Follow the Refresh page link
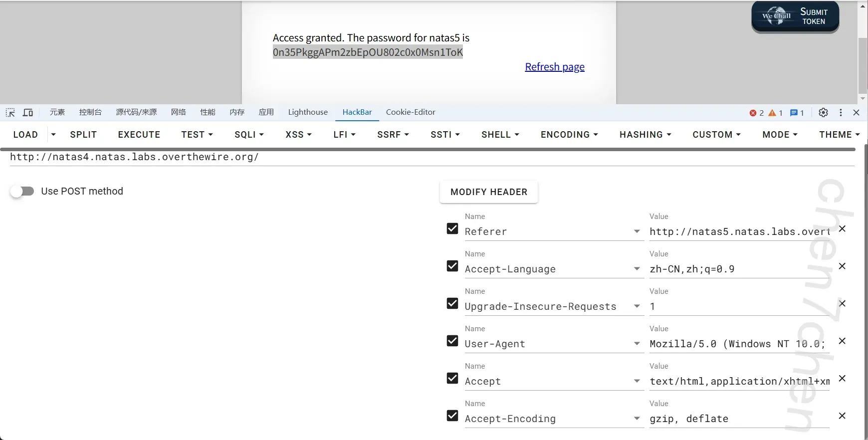 pos(554,67)
